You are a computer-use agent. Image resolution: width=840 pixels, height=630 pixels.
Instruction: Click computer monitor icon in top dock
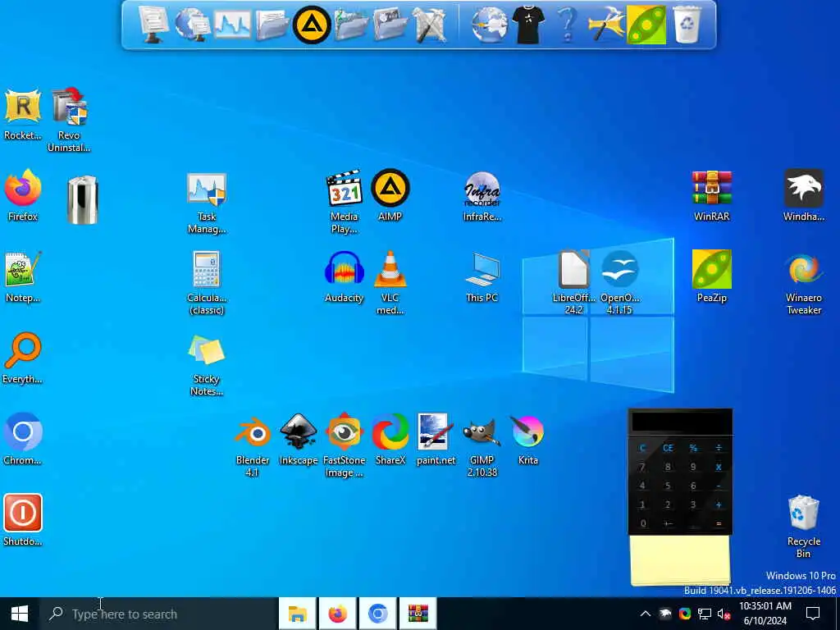click(x=153, y=25)
